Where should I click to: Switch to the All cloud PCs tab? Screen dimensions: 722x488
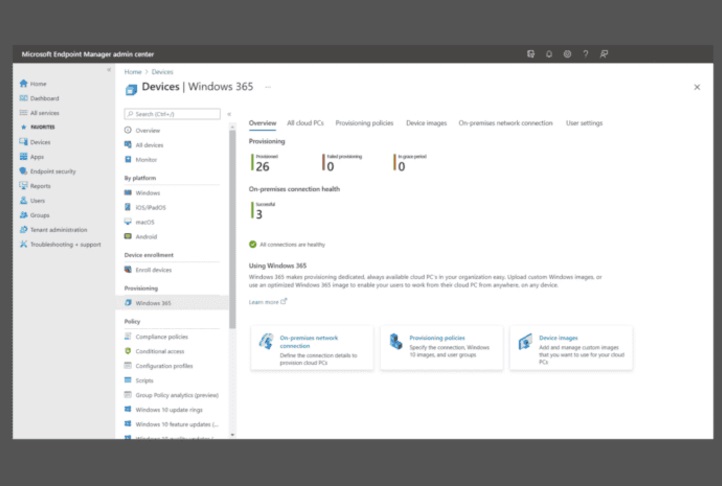click(305, 123)
